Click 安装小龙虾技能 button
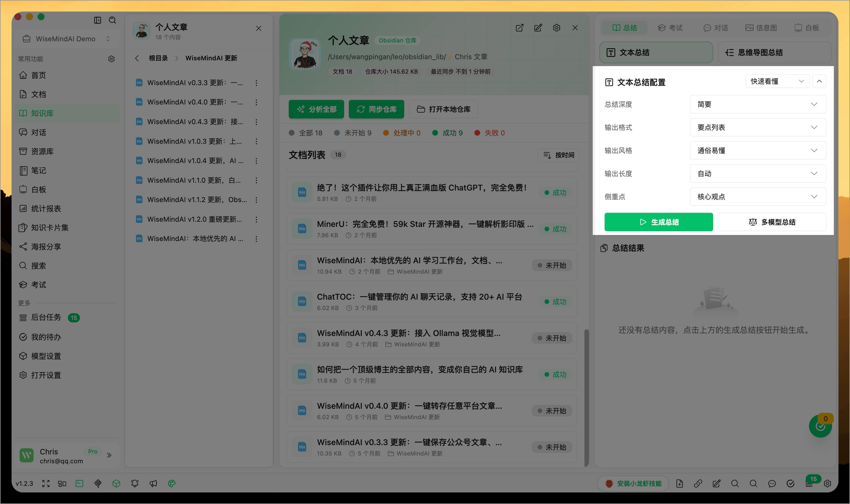This screenshot has height=504, width=850. [x=633, y=484]
